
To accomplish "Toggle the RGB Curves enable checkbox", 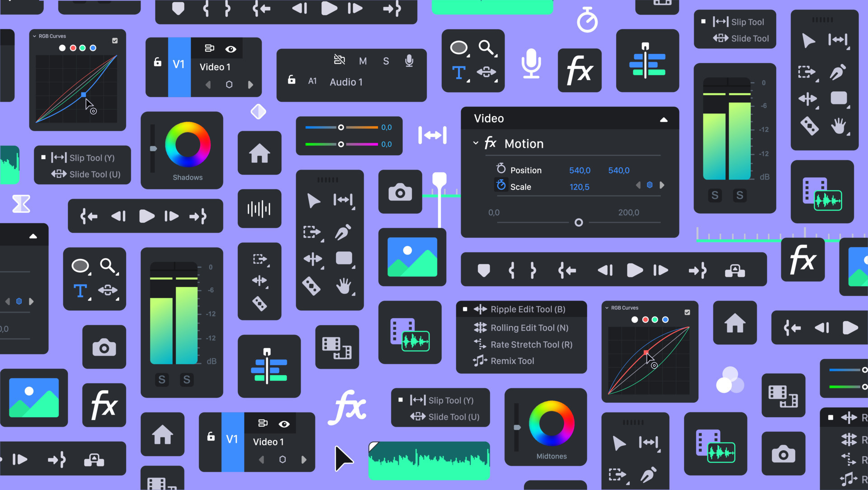I will (x=115, y=40).
